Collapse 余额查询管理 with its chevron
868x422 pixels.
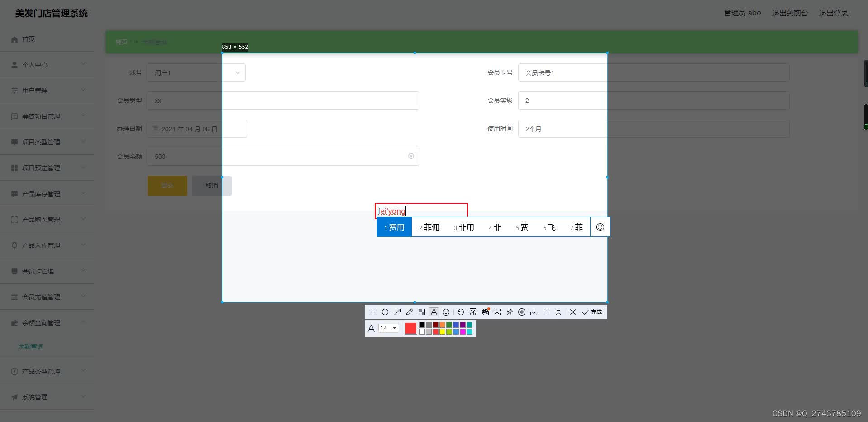[x=83, y=322]
